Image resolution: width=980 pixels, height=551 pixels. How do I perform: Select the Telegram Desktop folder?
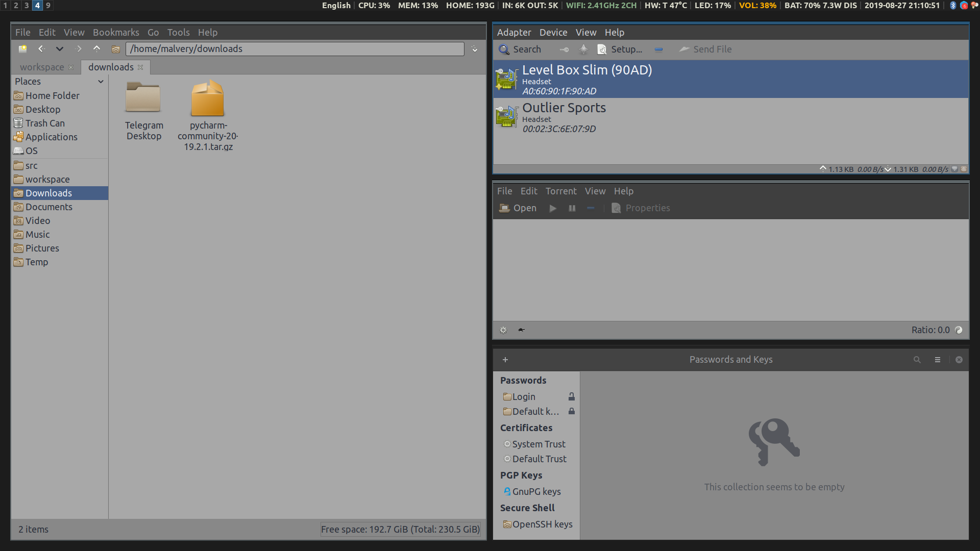[x=144, y=111]
